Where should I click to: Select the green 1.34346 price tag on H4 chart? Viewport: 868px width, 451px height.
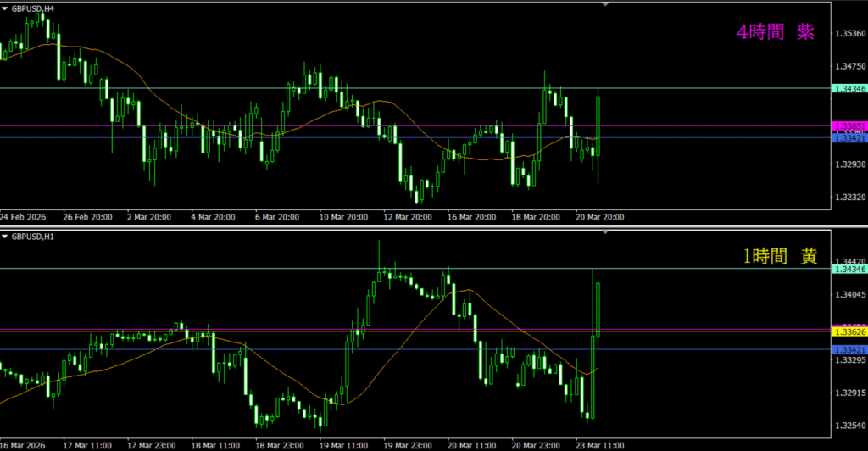click(x=849, y=88)
